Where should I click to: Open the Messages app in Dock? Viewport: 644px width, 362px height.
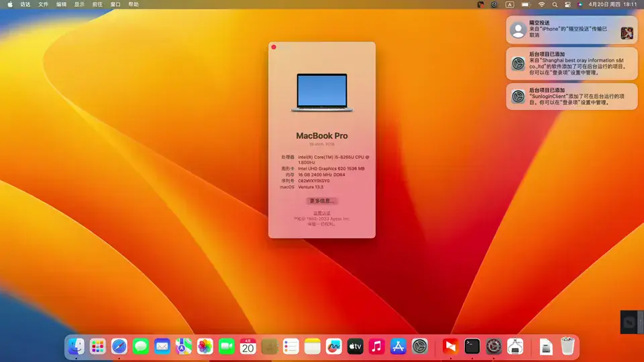coord(140,347)
